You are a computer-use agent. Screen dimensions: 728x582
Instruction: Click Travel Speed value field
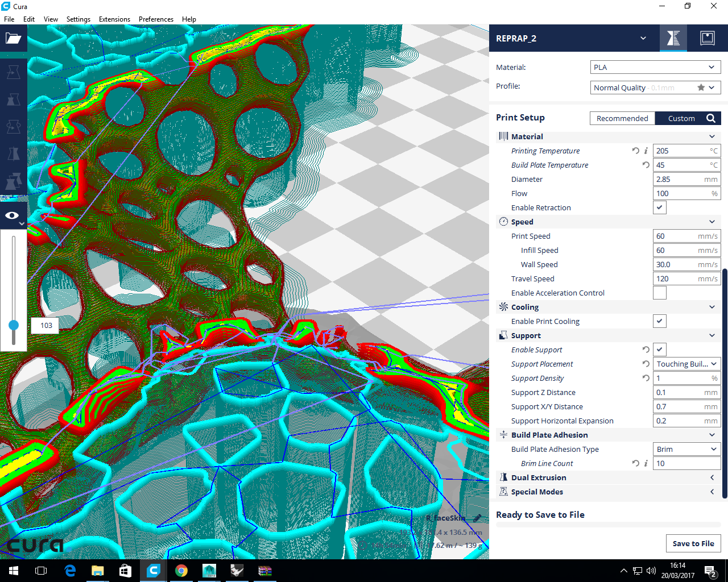click(x=687, y=278)
